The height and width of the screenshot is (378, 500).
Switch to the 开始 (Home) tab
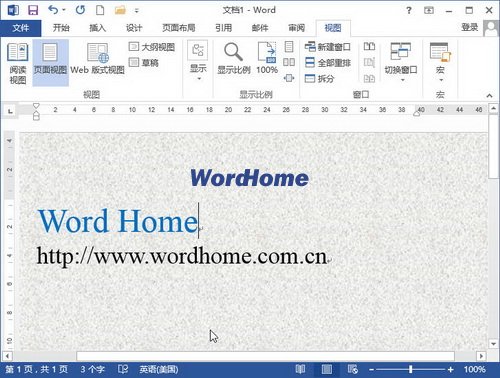[x=61, y=28]
